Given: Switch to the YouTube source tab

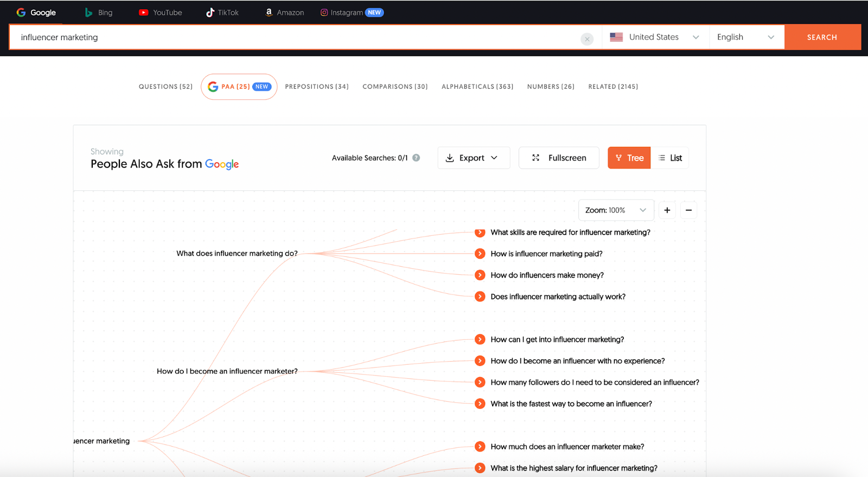Looking at the screenshot, I should click(161, 12).
